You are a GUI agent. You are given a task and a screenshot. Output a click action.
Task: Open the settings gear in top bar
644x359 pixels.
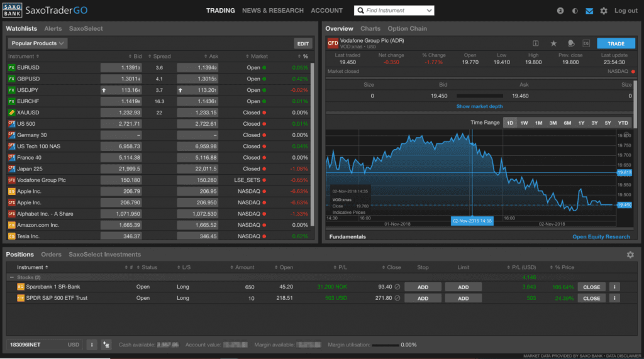604,11
